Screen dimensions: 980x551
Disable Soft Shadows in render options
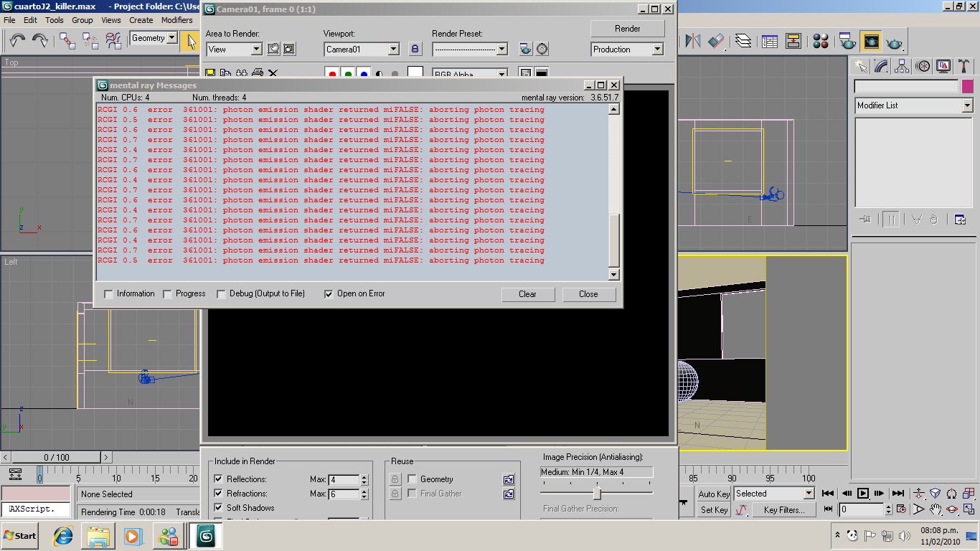218,508
